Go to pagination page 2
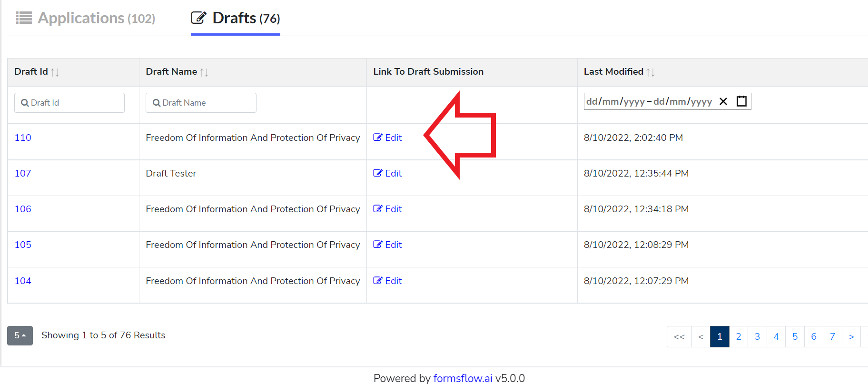868x384 pixels. click(x=739, y=337)
